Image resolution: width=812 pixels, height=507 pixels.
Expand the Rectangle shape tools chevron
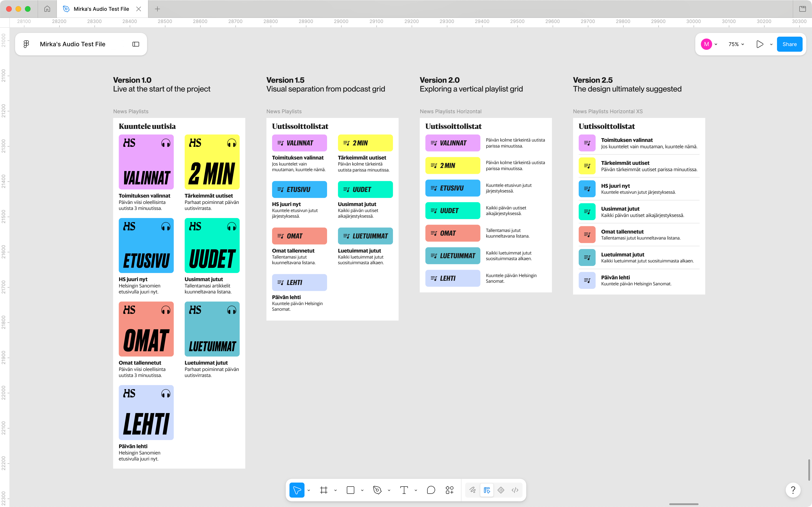tap(362, 490)
